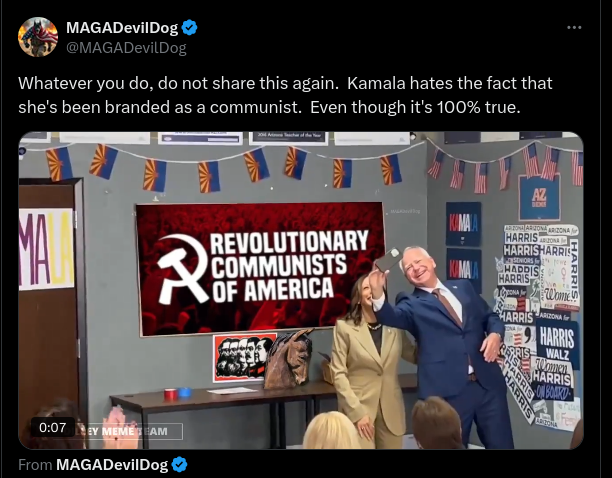Screen dimensions: 612x478
Task: Click the red portraits poster under the banner
Action: click(245, 357)
